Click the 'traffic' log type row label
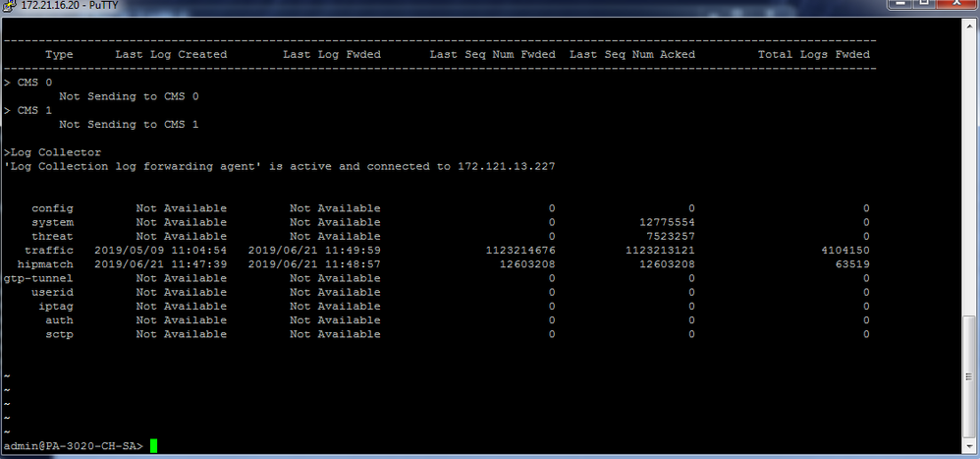Image resolution: width=980 pixels, height=459 pixels. click(49, 250)
